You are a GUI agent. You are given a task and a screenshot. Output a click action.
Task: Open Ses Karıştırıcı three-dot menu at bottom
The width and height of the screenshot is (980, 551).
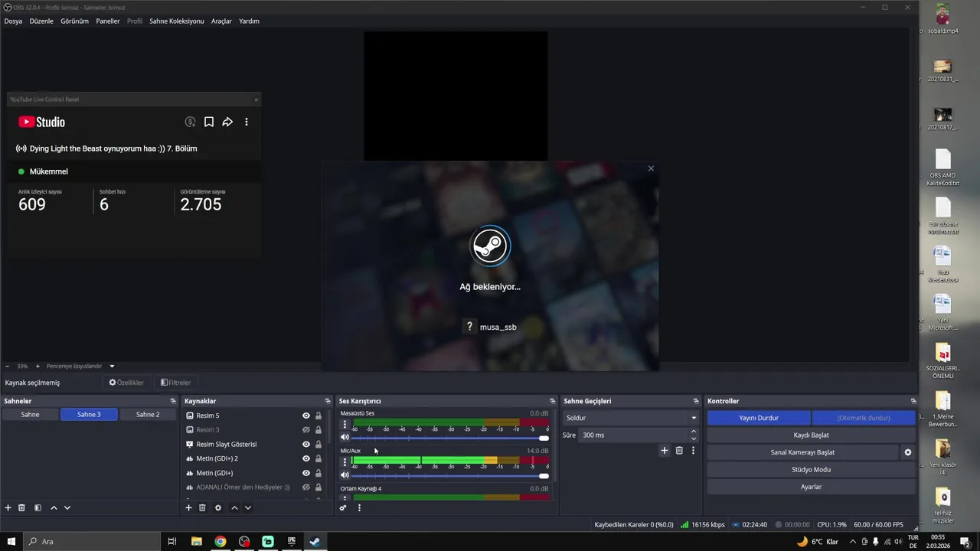(x=359, y=507)
